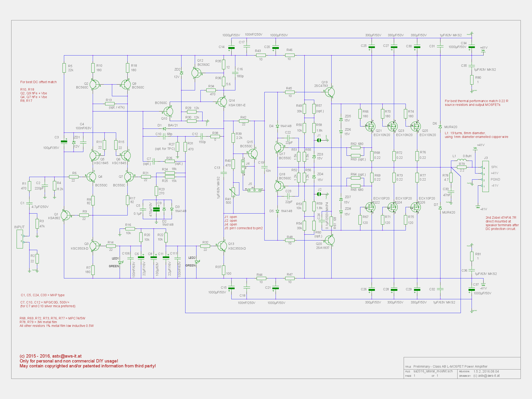The width and height of the screenshot is (532, 399).
Task: Select capacitor C14 1000µF/50V
Action: pyautogui.click(x=231, y=48)
